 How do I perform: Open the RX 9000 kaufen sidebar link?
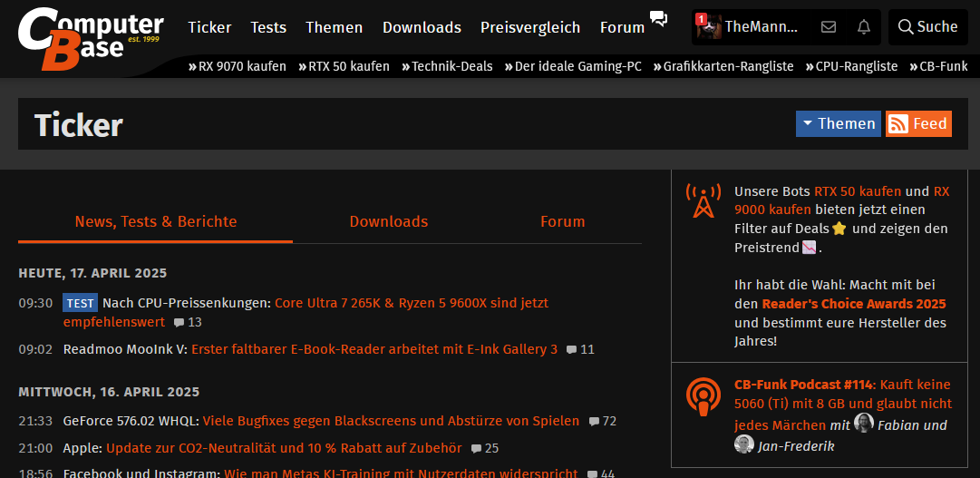pyautogui.click(x=842, y=200)
